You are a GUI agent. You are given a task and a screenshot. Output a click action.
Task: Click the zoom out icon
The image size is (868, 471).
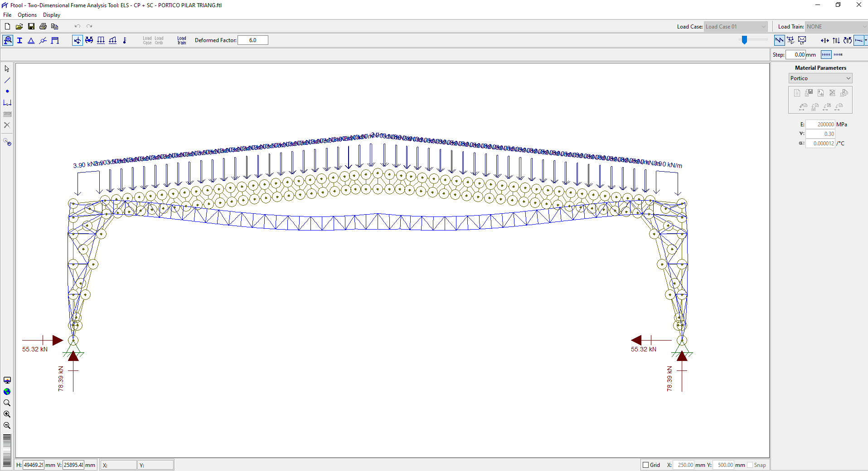click(7, 426)
